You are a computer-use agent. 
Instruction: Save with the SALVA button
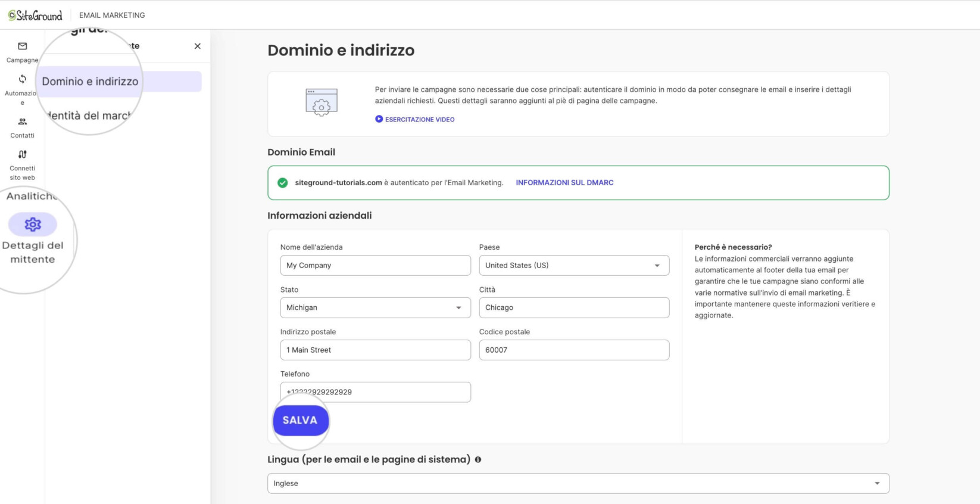pyautogui.click(x=300, y=421)
